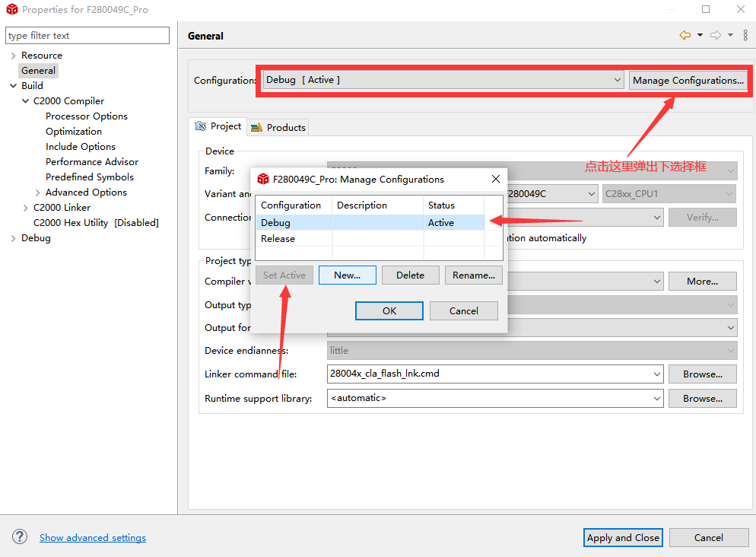Select the Release configuration row
This screenshot has height=557, width=756.
point(370,239)
